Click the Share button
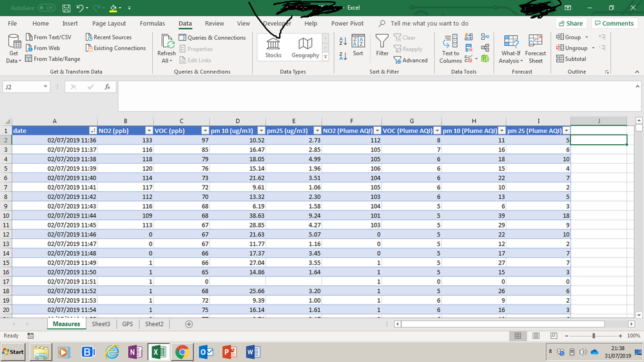Screen dimensions: 644x362 (x=571, y=23)
